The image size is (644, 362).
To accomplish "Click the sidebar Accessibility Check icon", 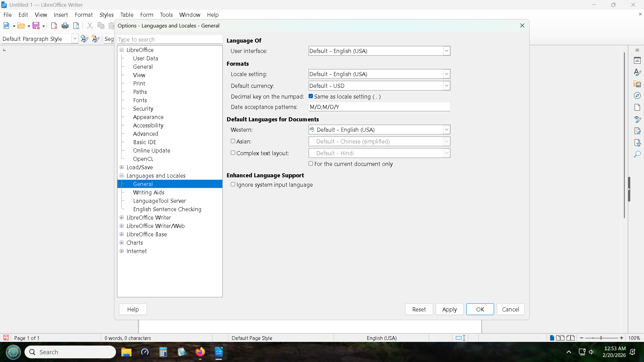I will [637, 143].
